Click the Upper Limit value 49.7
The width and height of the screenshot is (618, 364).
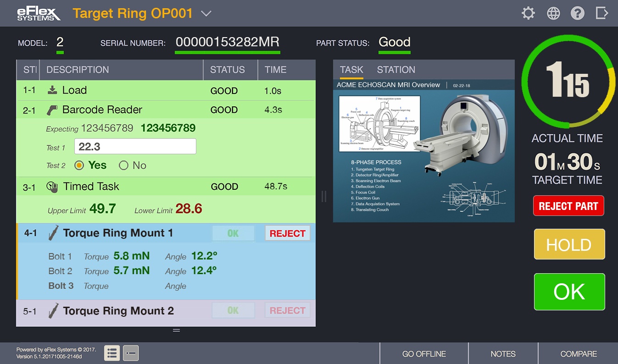tap(102, 209)
